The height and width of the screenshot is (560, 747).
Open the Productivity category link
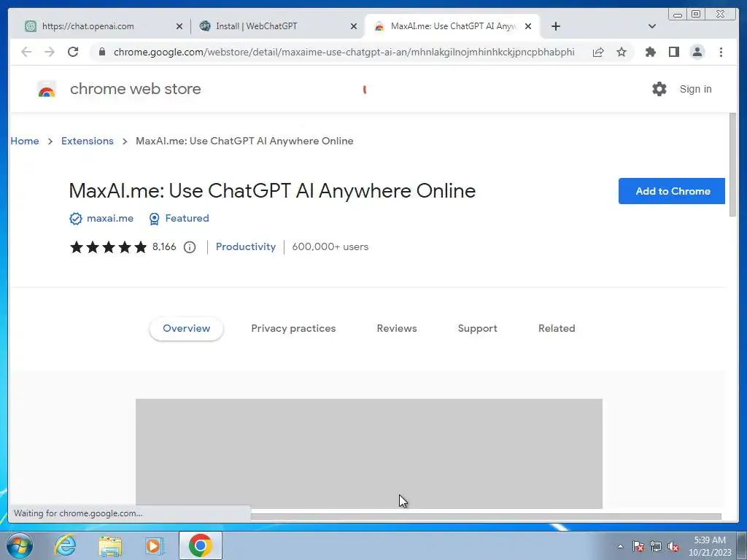[246, 247]
